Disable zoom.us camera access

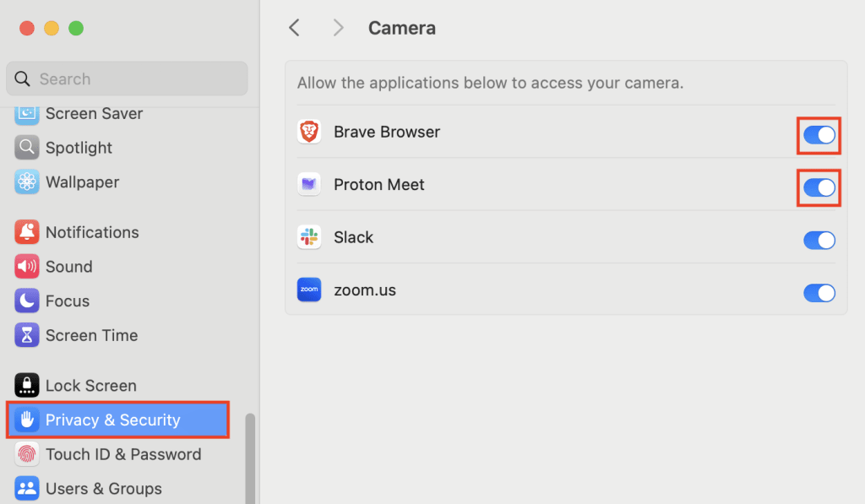tap(819, 293)
